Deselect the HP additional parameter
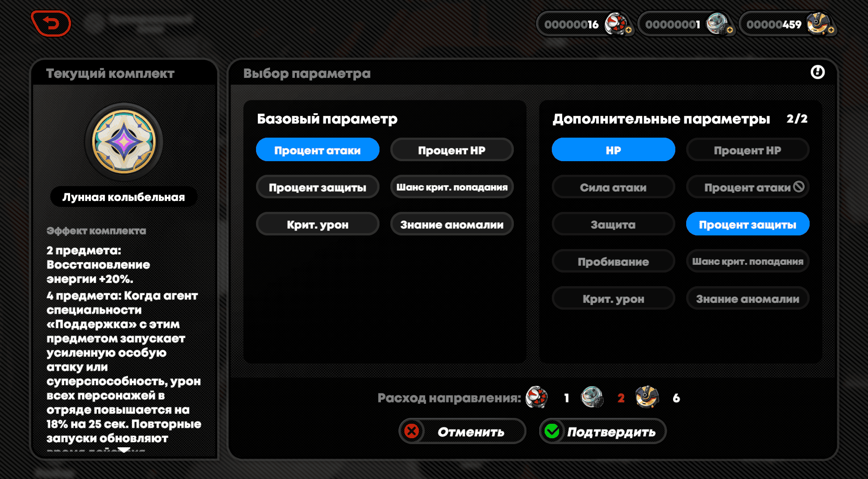Screen dimensions: 868x479 coord(613,150)
